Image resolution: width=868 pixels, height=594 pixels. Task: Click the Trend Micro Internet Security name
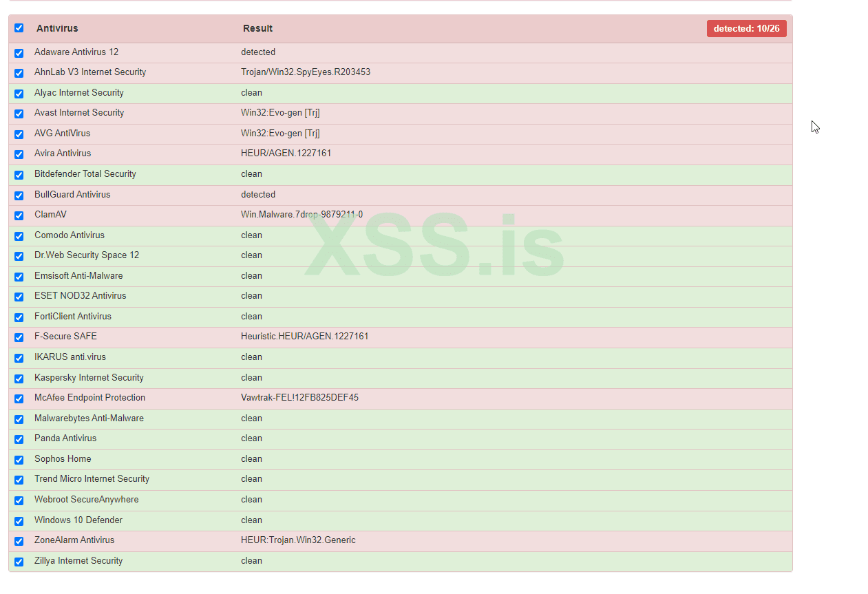tap(92, 479)
